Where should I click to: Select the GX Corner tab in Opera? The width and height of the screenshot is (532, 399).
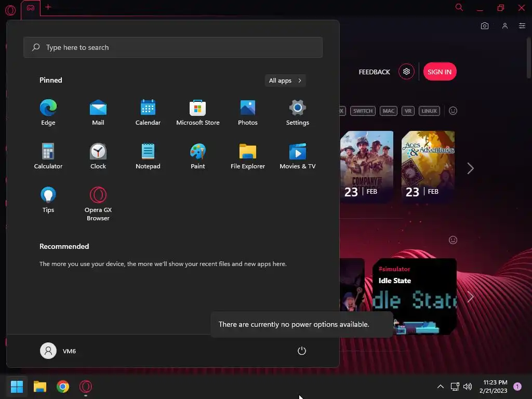31,8
